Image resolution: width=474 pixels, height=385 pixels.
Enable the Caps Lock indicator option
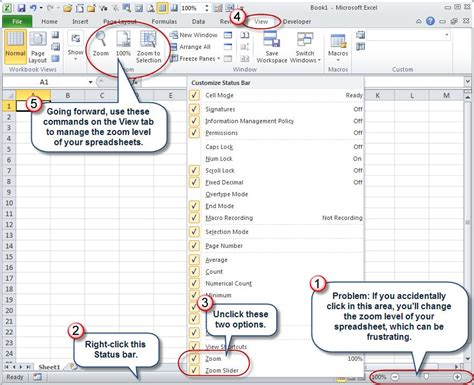276,147
